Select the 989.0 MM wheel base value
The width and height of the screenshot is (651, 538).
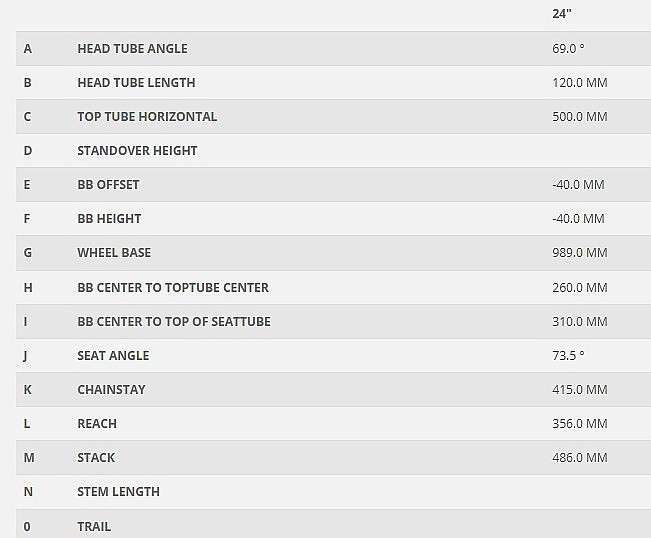tap(579, 253)
